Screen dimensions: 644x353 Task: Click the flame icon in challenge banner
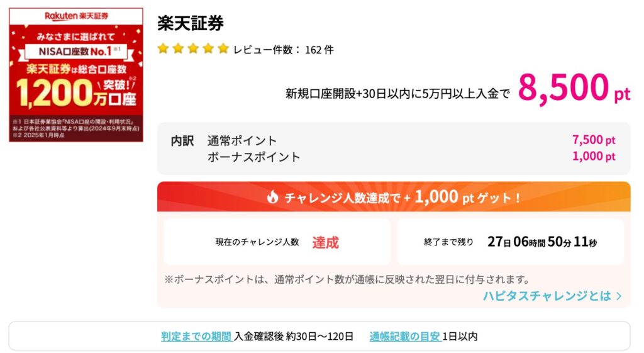pos(272,197)
